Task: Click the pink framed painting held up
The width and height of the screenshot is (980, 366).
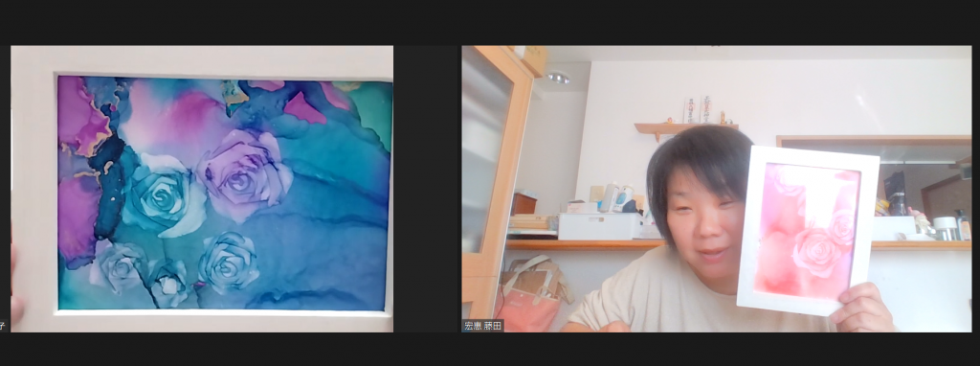Action: click(x=808, y=231)
